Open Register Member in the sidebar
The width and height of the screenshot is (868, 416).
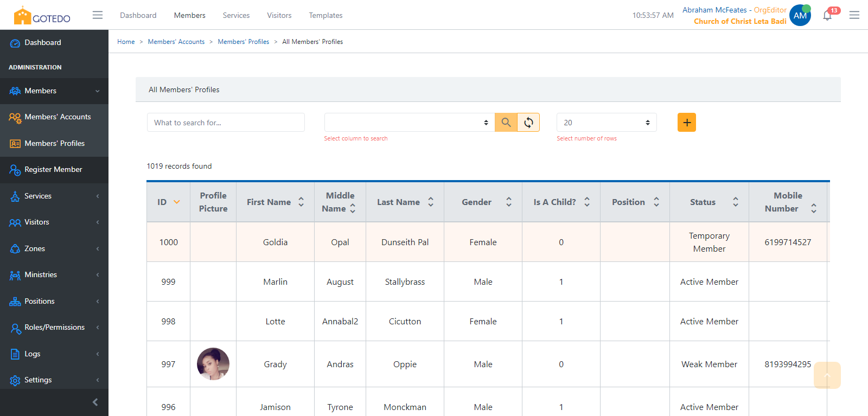click(53, 169)
